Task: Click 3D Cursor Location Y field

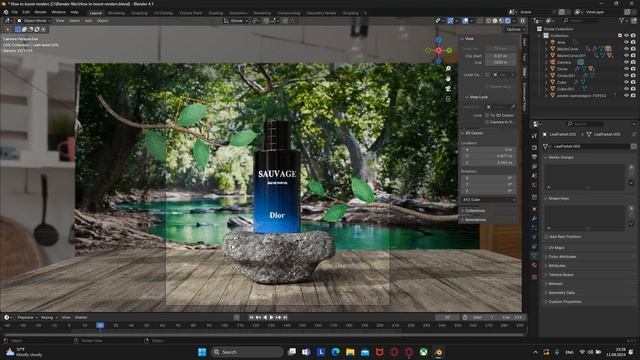Action: point(489,156)
